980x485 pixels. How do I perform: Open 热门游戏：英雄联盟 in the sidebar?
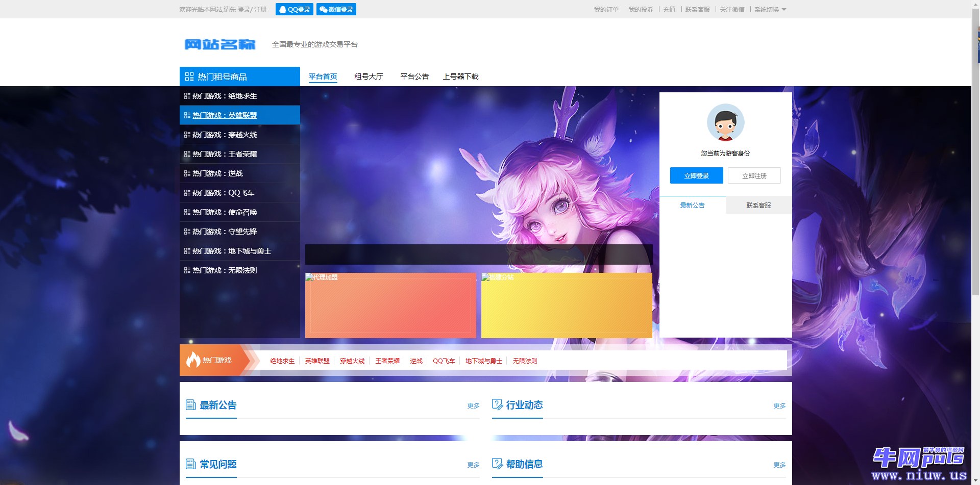pos(240,115)
